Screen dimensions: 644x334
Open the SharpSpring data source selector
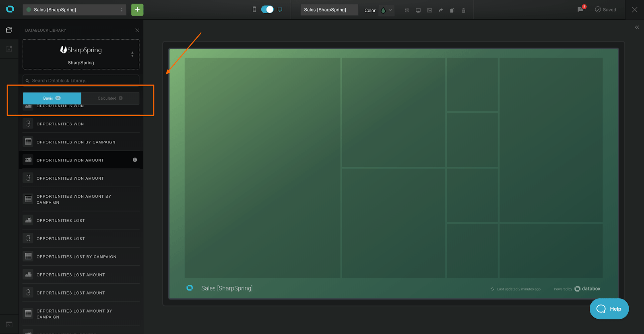coord(81,54)
